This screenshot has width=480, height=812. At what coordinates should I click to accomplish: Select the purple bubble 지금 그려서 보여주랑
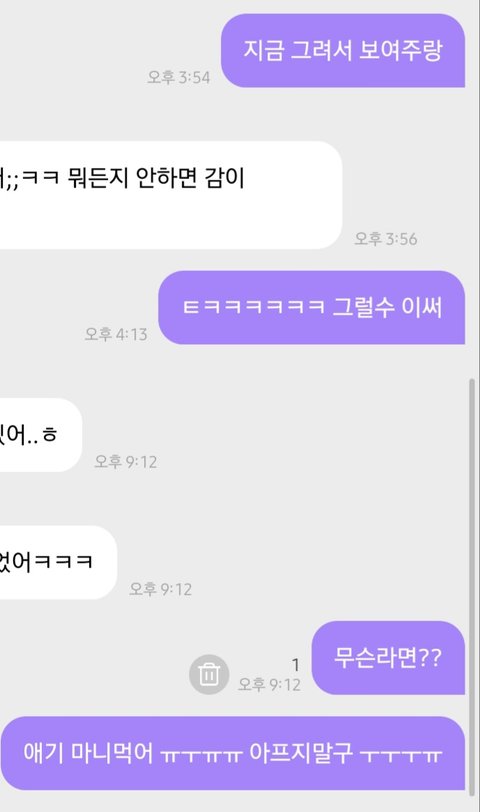pos(343,51)
